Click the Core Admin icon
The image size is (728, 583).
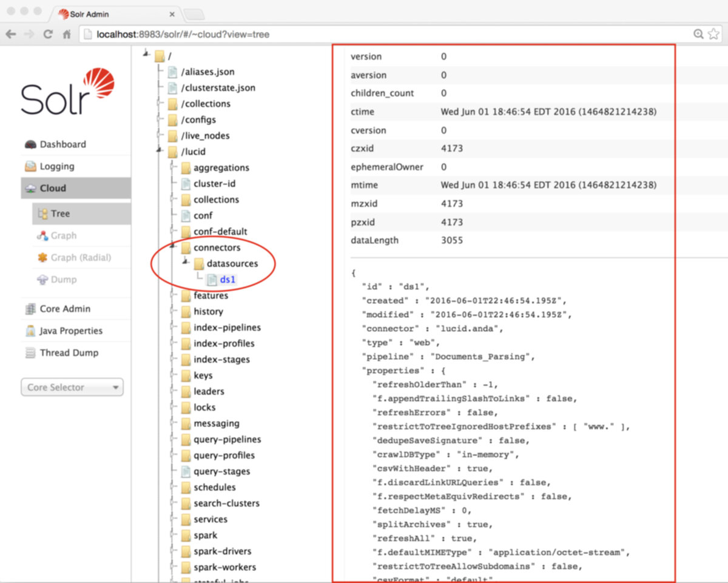tap(30, 309)
